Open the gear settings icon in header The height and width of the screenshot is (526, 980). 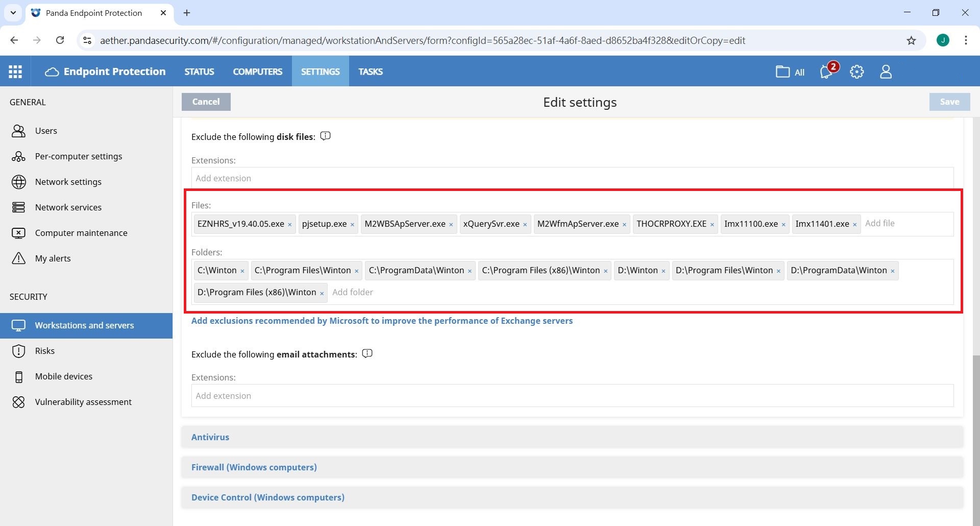(x=856, y=71)
